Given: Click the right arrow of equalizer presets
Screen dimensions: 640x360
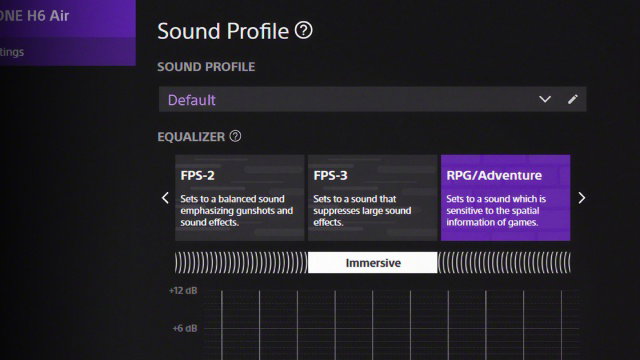Looking at the screenshot, I should tap(582, 198).
